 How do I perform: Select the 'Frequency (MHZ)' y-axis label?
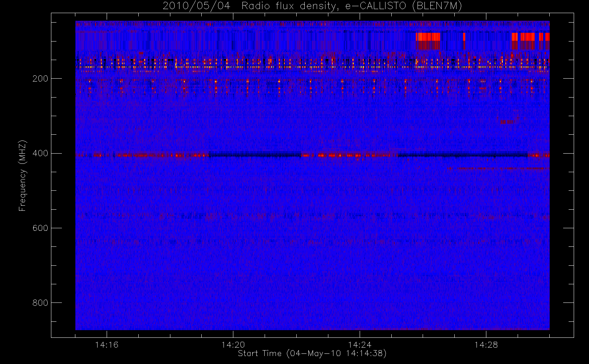click(23, 175)
